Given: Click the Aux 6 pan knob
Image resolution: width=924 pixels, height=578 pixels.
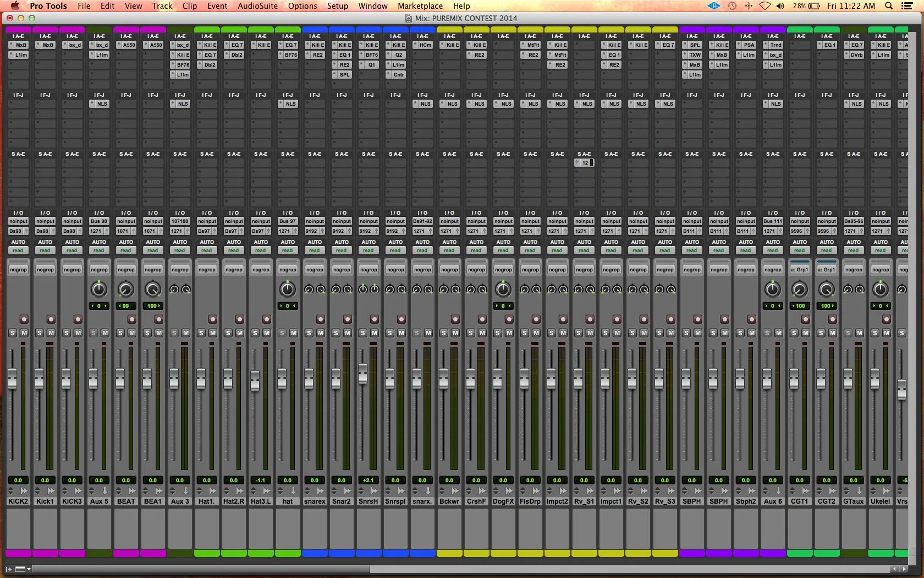Looking at the screenshot, I should pyautogui.click(x=773, y=289).
